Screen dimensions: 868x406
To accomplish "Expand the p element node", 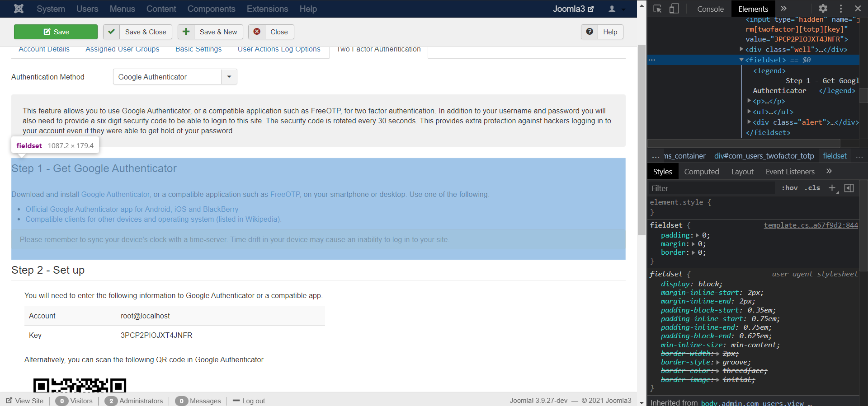I will (749, 101).
